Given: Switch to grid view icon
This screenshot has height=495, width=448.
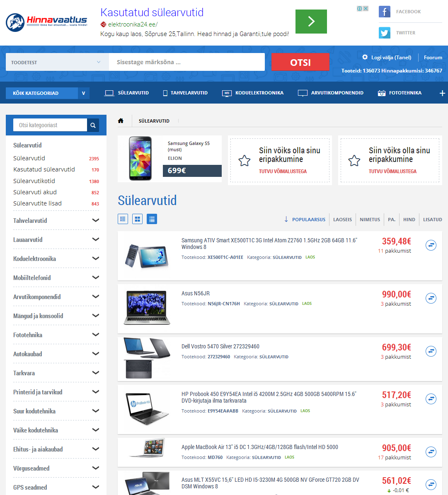Looking at the screenshot, I should [x=138, y=219].
